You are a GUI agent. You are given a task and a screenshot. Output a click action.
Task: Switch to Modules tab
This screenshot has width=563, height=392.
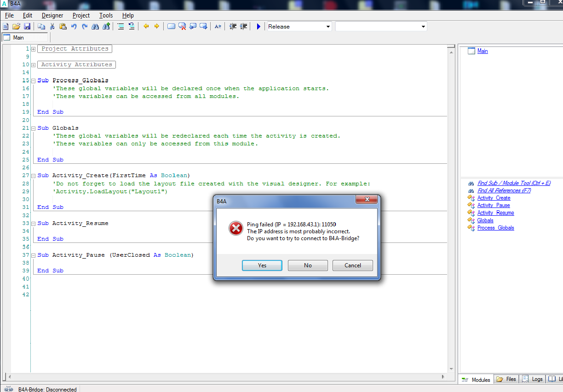pos(476,380)
